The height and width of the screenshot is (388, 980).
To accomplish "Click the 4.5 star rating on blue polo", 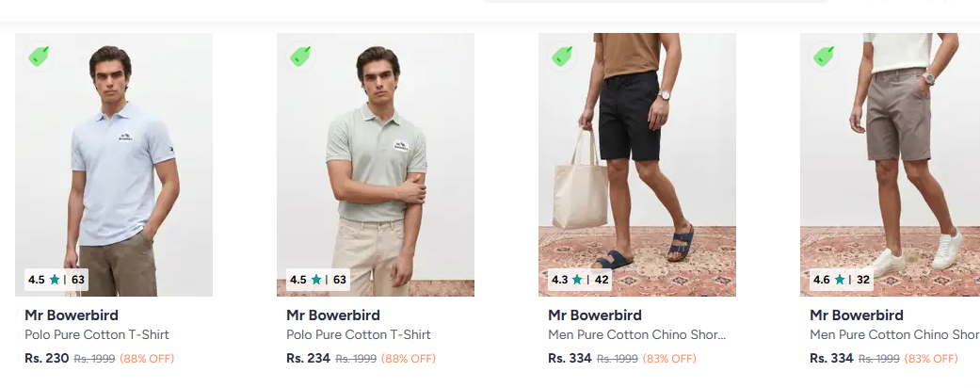I will point(56,280).
